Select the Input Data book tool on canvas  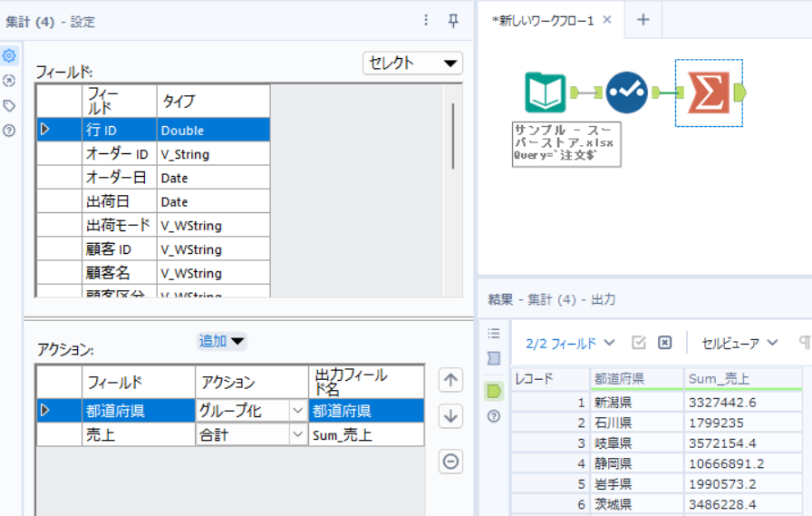546,92
